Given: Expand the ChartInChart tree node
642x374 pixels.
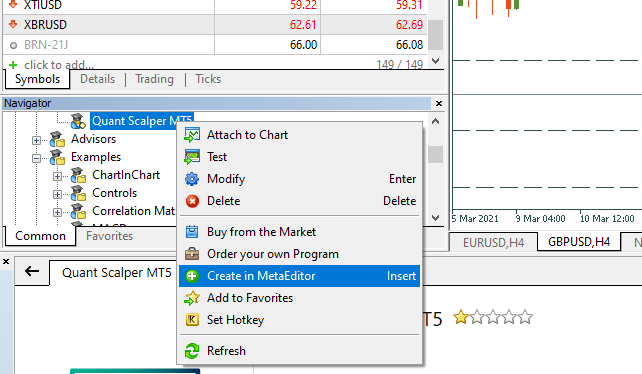Looking at the screenshot, I should (x=57, y=177).
